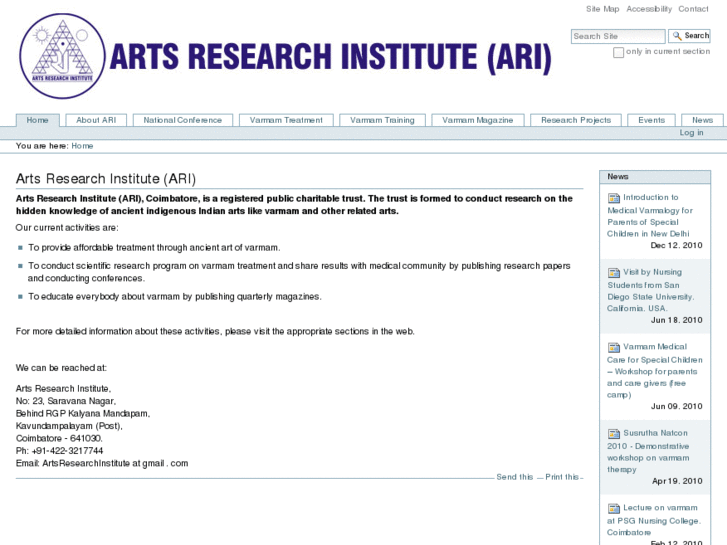
Task: Open the Accessibility link
Action: [x=649, y=9]
